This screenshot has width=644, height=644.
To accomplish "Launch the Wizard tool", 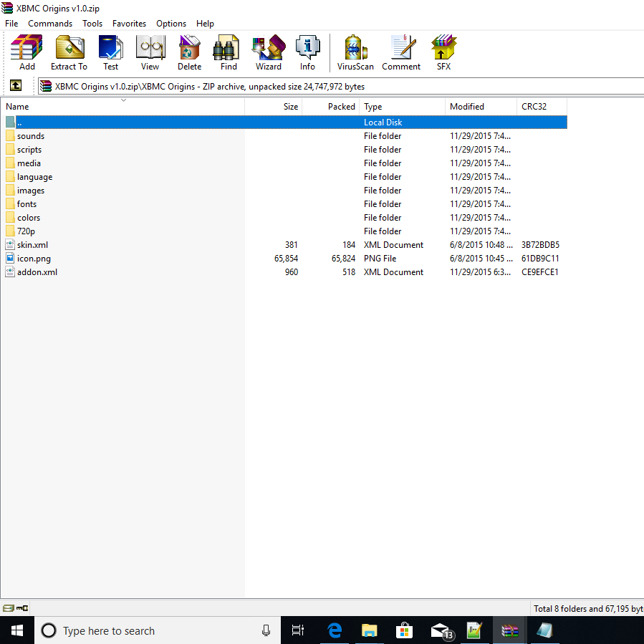I will (268, 52).
